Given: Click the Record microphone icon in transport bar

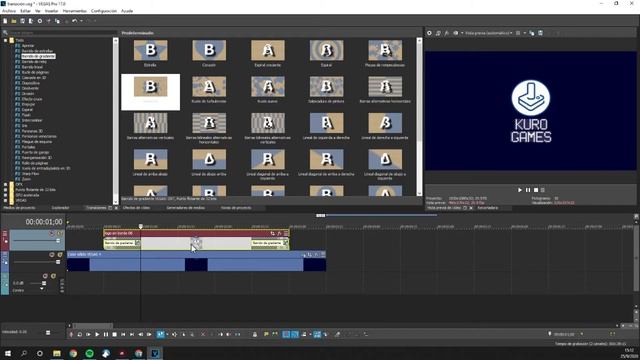Looking at the screenshot, I should (x=71, y=334).
